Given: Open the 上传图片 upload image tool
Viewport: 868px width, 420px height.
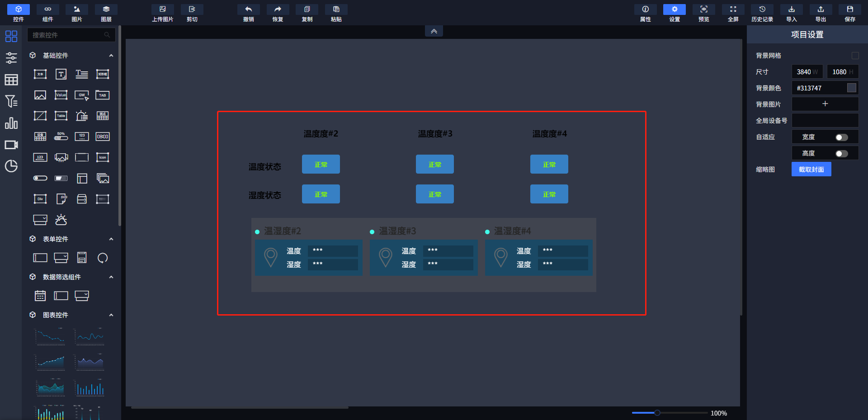Looking at the screenshot, I should pos(162,9).
